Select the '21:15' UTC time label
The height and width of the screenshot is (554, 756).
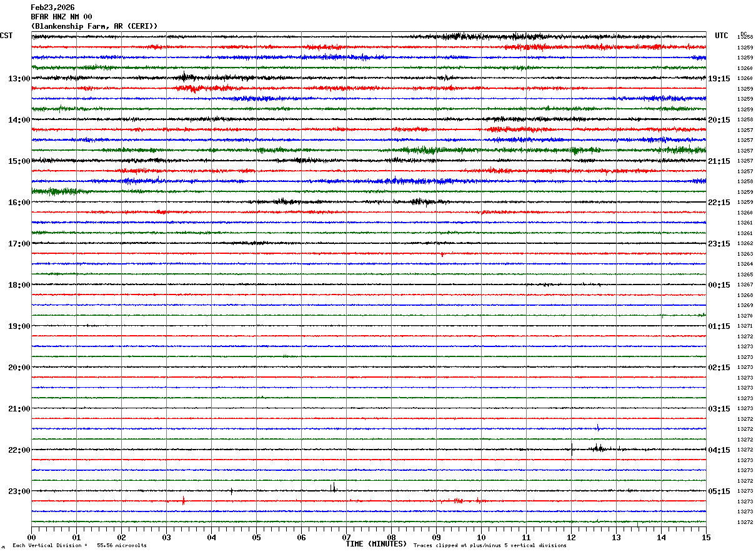point(719,161)
